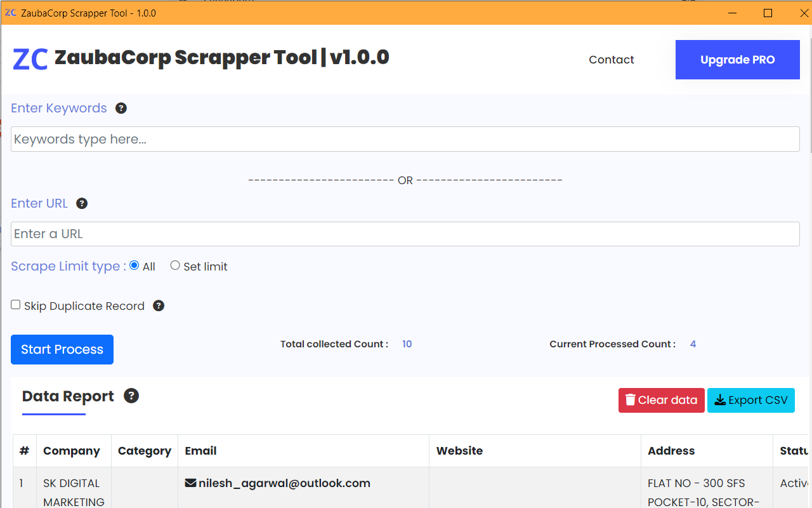Click the trash icon on Clear data
Viewport: 812px width, 508px height.
click(630, 400)
